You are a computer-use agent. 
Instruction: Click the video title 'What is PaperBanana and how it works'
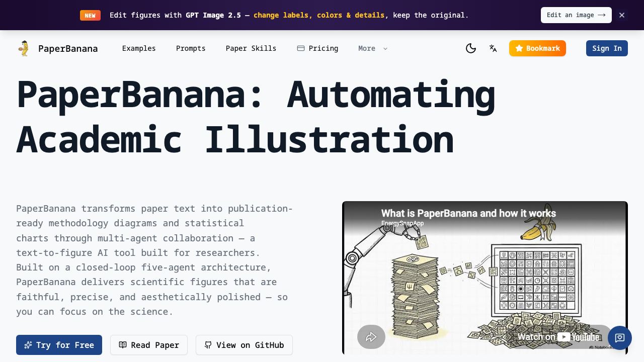point(468,213)
